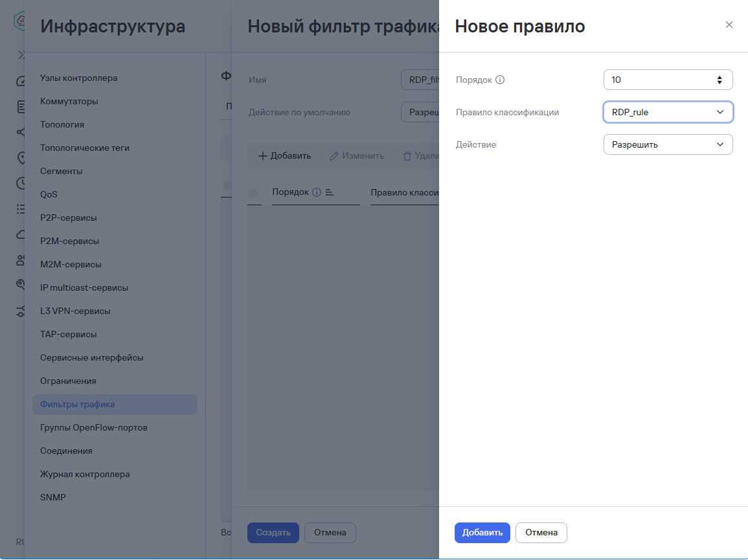748x560 pixels.
Task: Expand the nav rail with the double-chevron icon
Action: pyautogui.click(x=21, y=55)
